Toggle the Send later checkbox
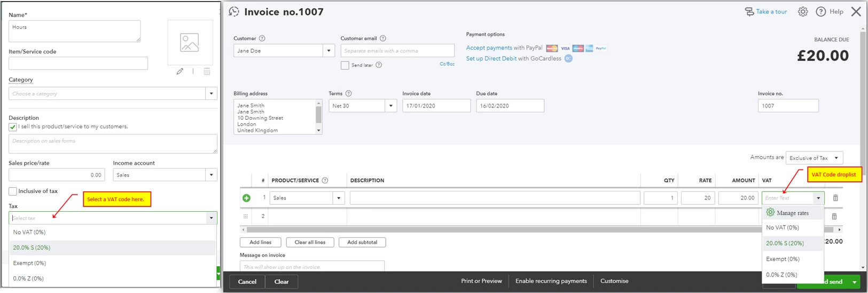Screen dimensions: 868x293 tap(345, 65)
